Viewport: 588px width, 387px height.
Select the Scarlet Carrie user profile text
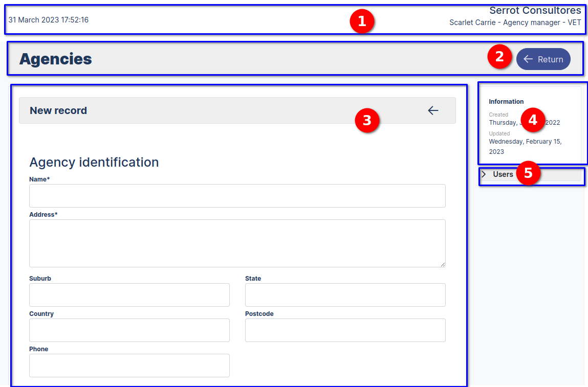click(515, 22)
